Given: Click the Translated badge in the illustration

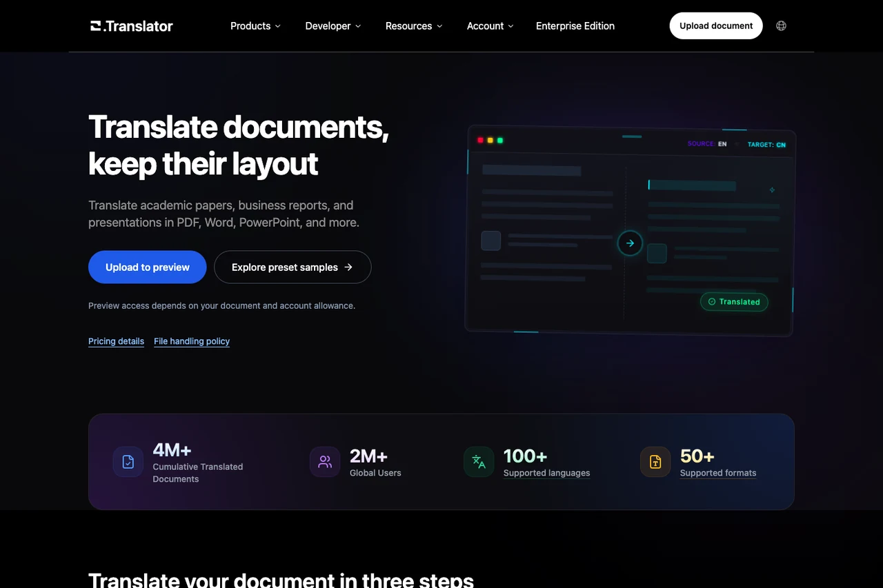Looking at the screenshot, I should (x=734, y=302).
